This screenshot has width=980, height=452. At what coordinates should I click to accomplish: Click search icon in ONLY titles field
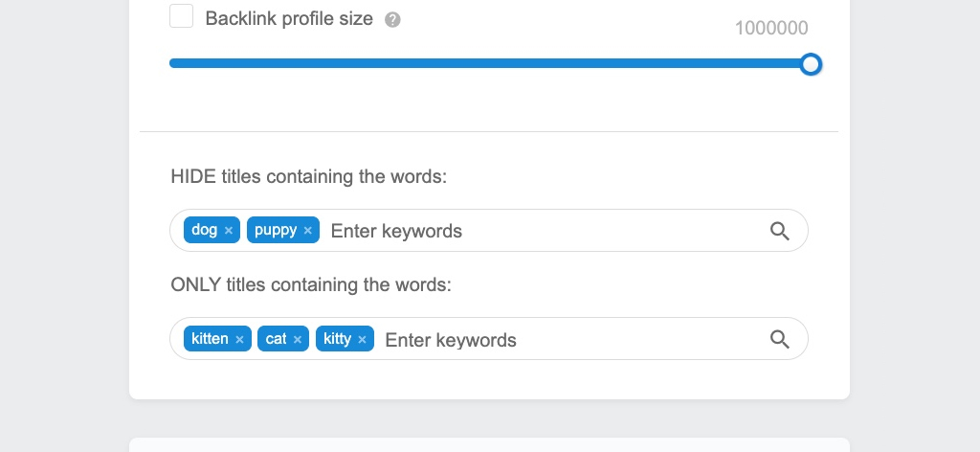pos(779,339)
